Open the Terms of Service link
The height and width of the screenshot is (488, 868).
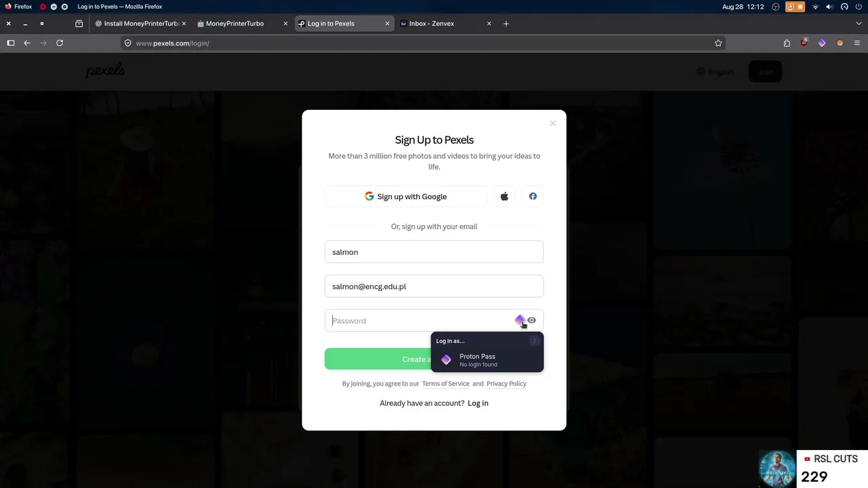click(x=446, y=384)
